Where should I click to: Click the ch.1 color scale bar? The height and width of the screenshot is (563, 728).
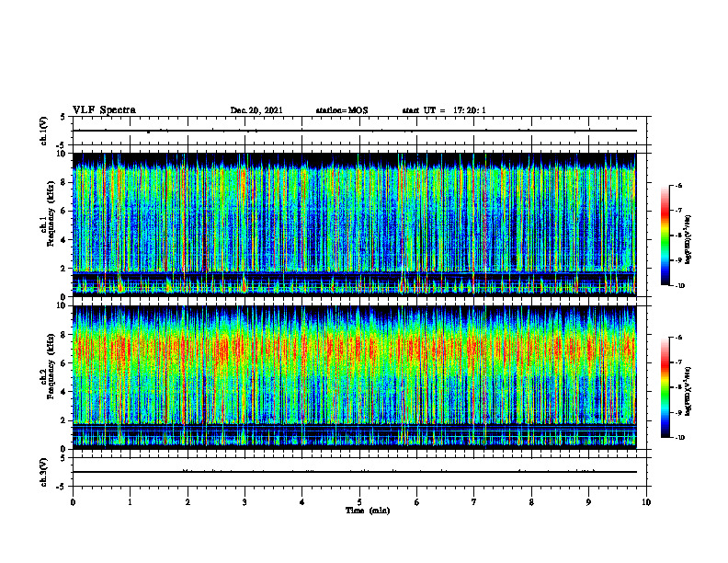(665, 236)
